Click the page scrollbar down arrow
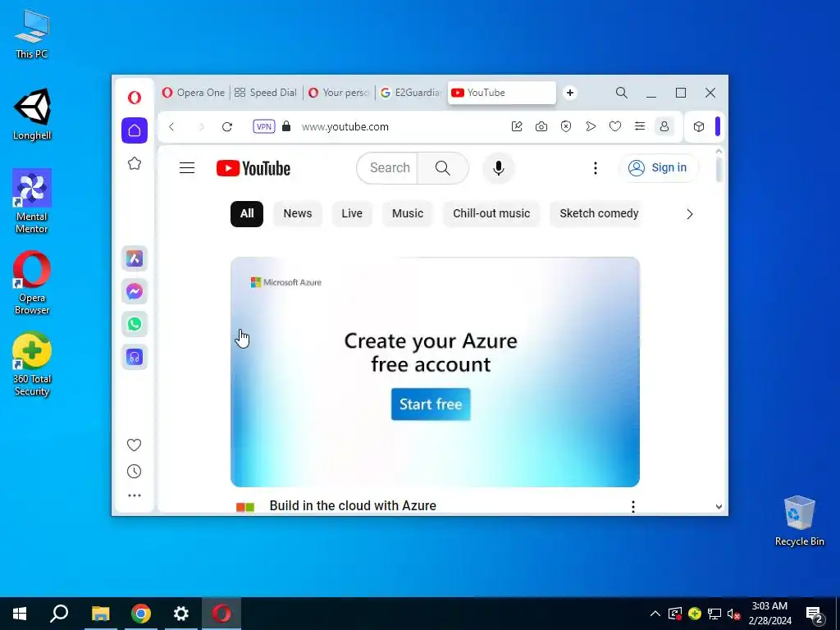The height and width of the screenshot is (630, 840). (x=719, y=506)
